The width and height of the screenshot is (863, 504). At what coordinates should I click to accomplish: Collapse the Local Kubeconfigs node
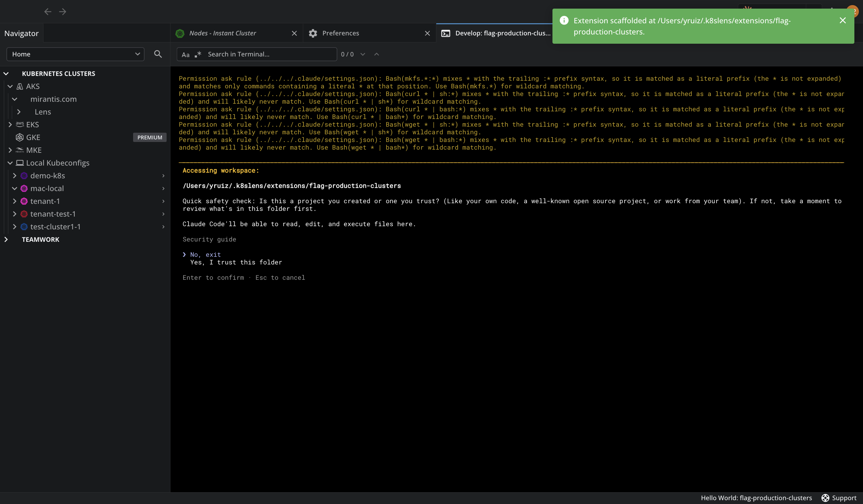tap(10, 163)
